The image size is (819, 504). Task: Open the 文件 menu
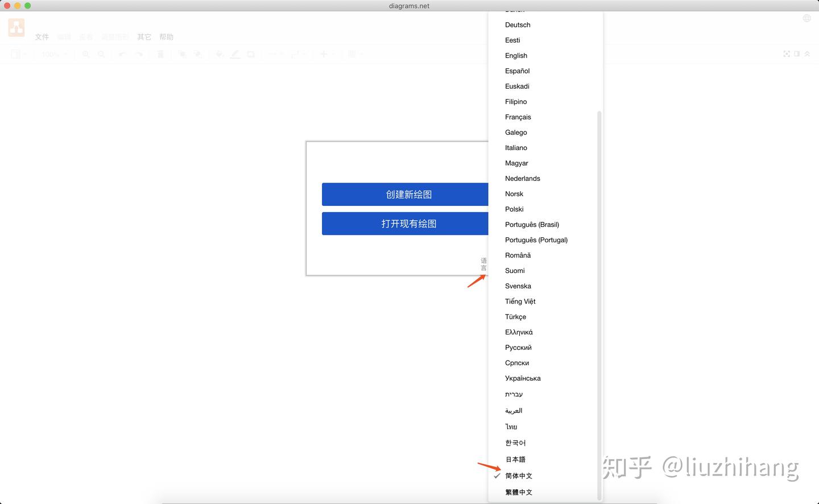[x=42, y=37]
